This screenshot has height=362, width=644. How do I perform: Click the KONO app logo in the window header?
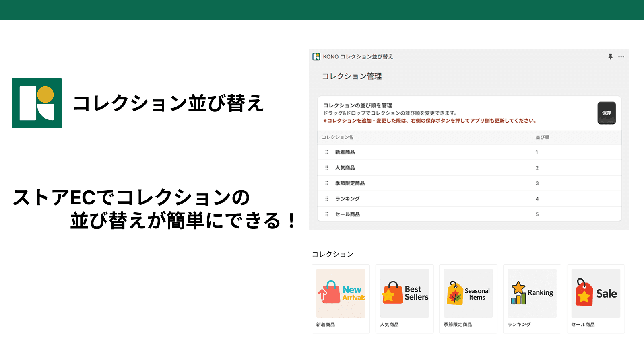[316, 57]
